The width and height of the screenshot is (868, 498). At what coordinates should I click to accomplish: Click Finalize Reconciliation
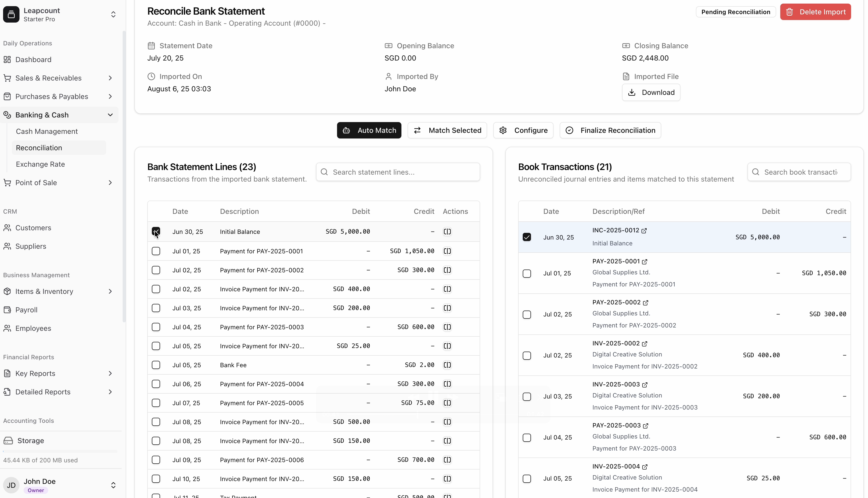[610, 130]
